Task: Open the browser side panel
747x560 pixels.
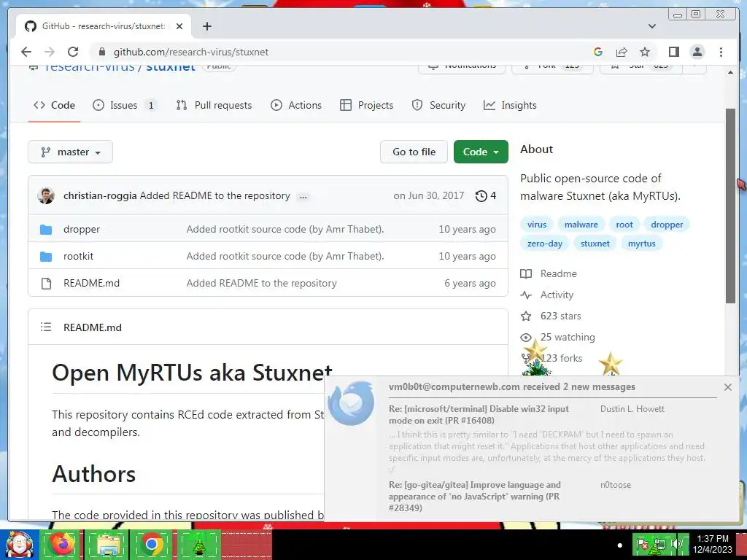Action: coord(673,52)
